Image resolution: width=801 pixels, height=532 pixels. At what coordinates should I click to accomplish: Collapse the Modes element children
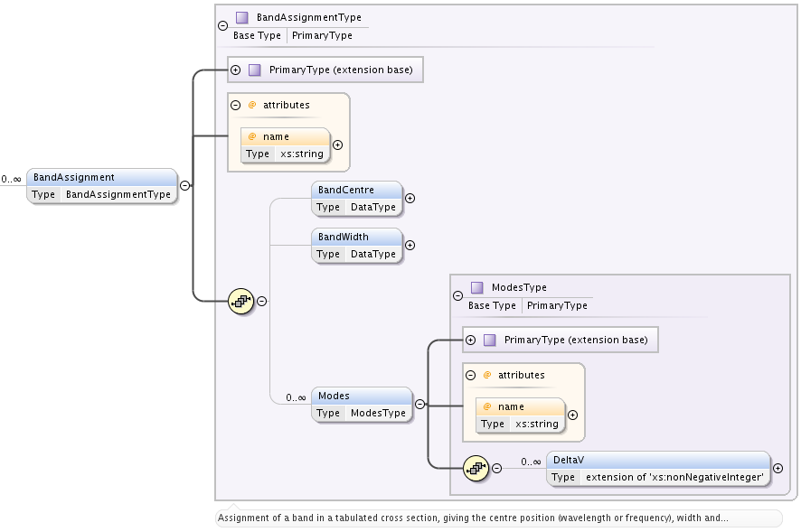tap(419, 405)
